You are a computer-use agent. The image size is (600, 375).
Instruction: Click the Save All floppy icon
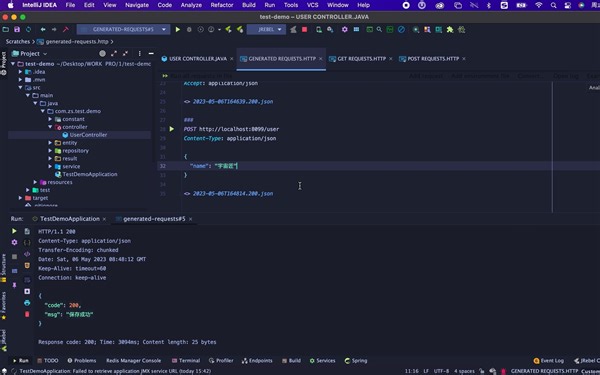17,29
